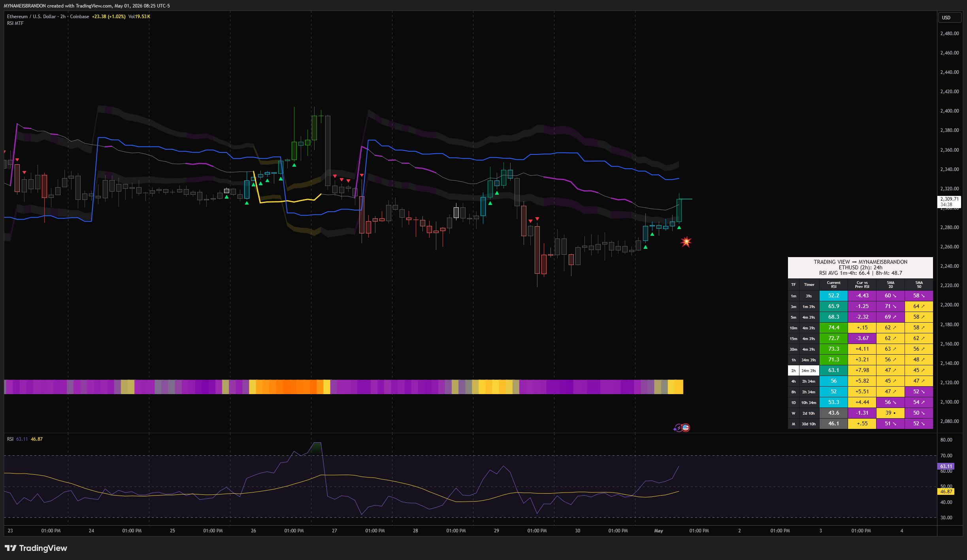Click the 65.9 RSI cell in the 3m row
This screenshot has height=560, width=967.
(x=833, y=306)
